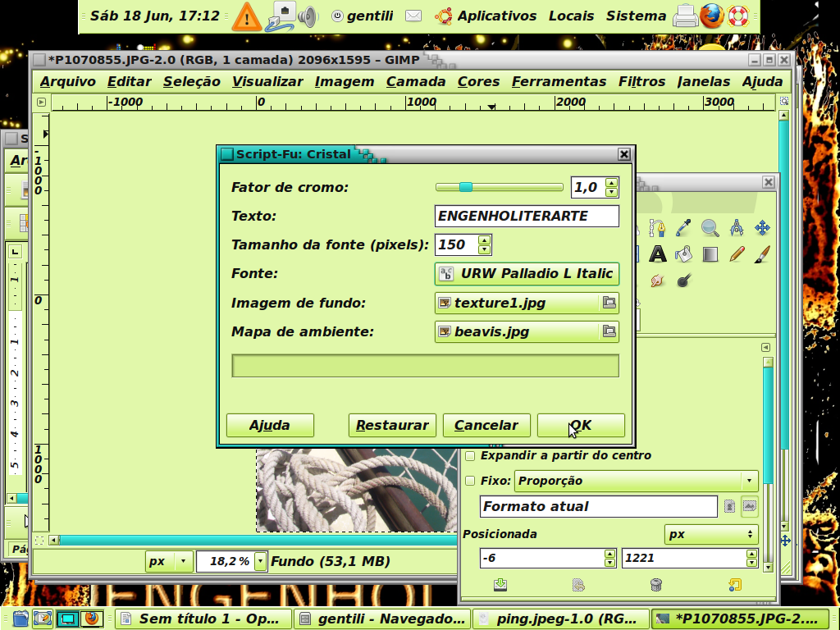This screenshot has width=840, height=630.
Task: Increase font size with up stepper arrow
Action: [484, 240]
